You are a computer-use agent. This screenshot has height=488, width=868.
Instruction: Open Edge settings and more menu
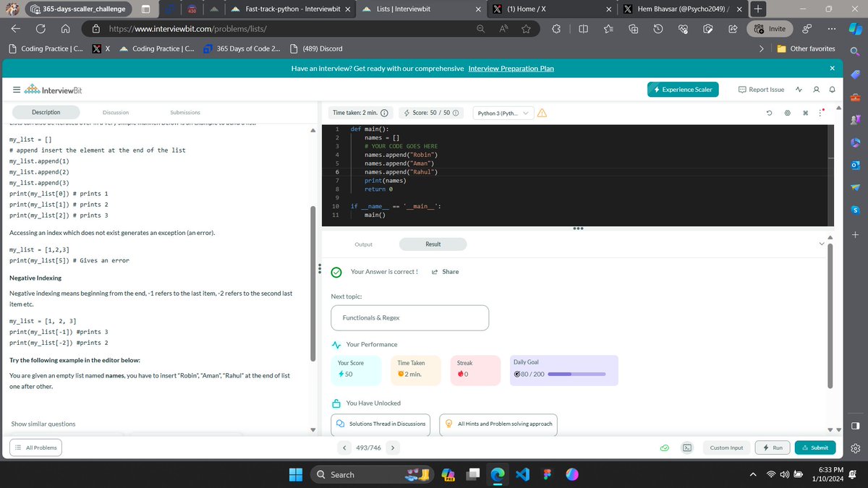pos(832,29)
